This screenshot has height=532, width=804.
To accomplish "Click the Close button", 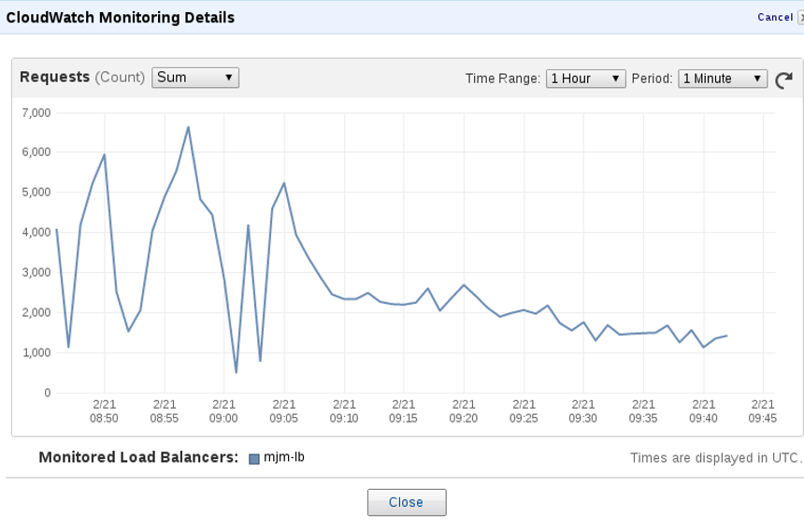I will (x=407, y=502).
